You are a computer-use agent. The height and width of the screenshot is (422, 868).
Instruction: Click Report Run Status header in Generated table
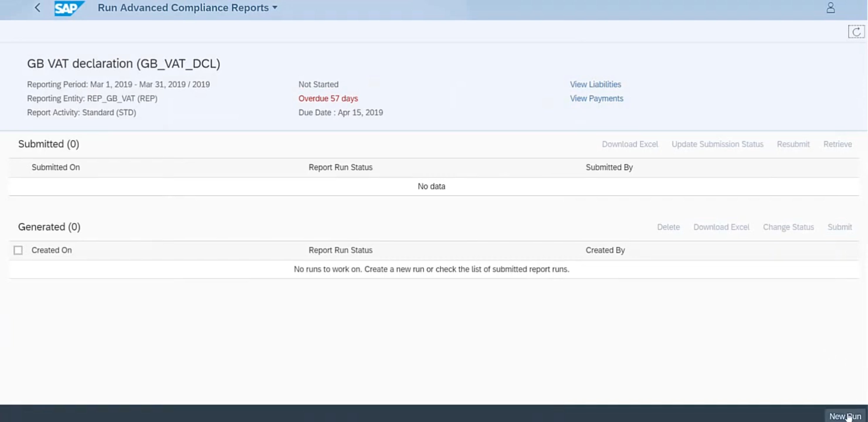(x=340, y=250)
